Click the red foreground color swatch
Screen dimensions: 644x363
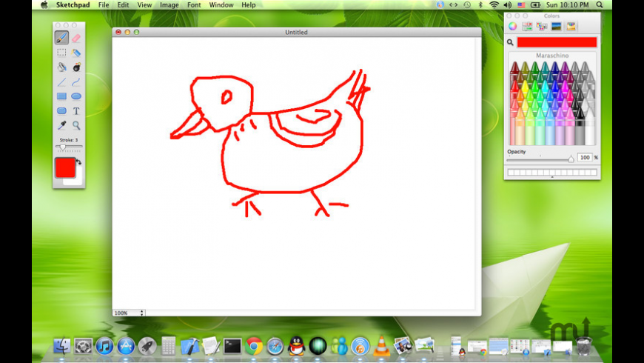(65, 167)
